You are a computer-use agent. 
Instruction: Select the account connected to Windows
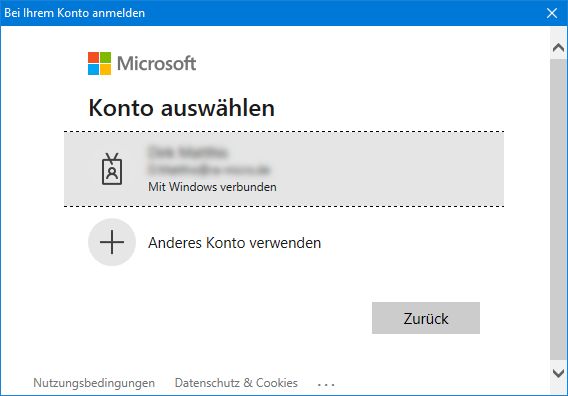[284, 169]
